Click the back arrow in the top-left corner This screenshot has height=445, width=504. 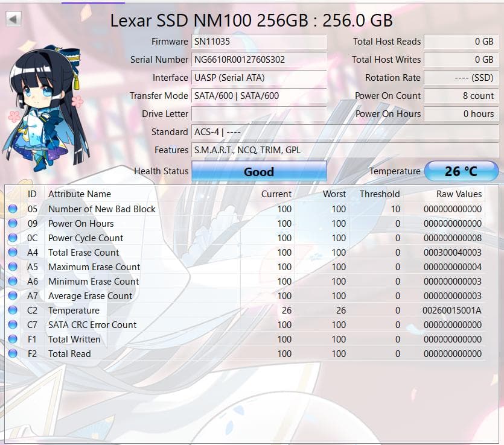[11, 19]
